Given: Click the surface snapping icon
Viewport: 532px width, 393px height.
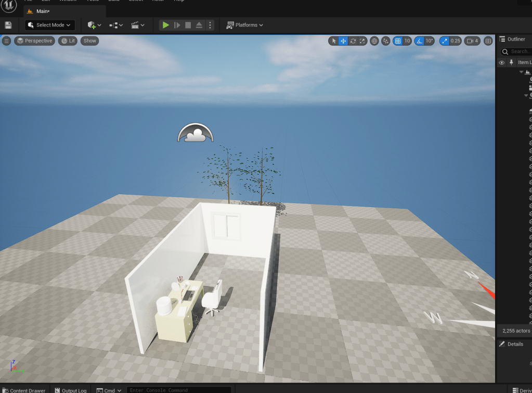Looking at the screenshot, I should (x=386, y=41).
